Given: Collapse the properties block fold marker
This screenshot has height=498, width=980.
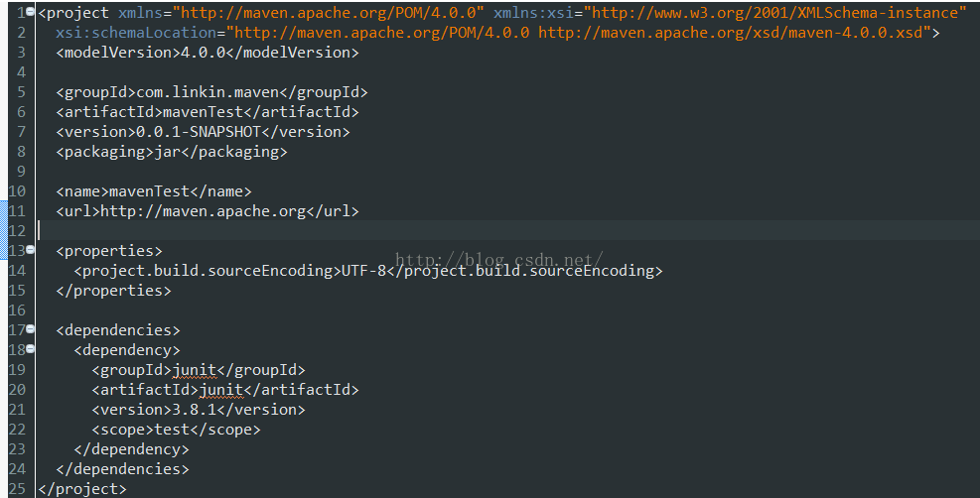Looking at the screenshot, I should tap(30, 250).
